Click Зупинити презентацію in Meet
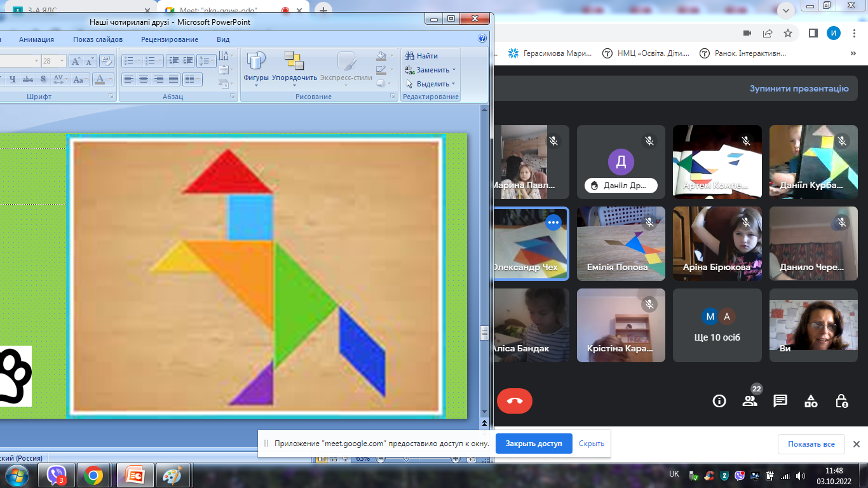This screenshot has height=488, width=868. click(799, 89)
